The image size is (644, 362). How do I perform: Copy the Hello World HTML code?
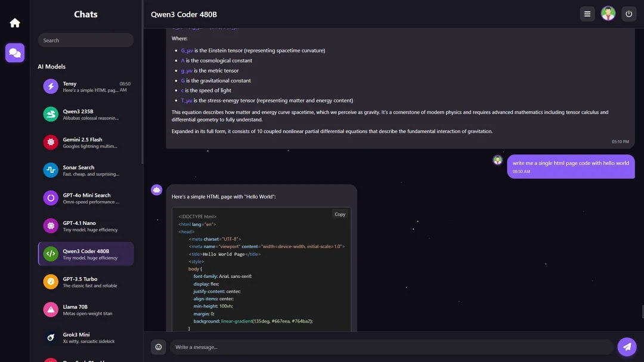click(340, 214)
